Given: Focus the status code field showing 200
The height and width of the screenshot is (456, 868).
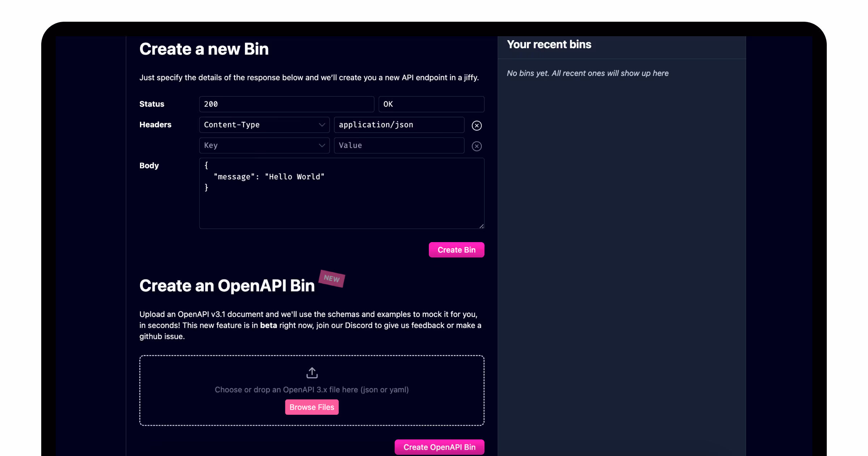Looking at the screenshot, I should click(286, 104).
